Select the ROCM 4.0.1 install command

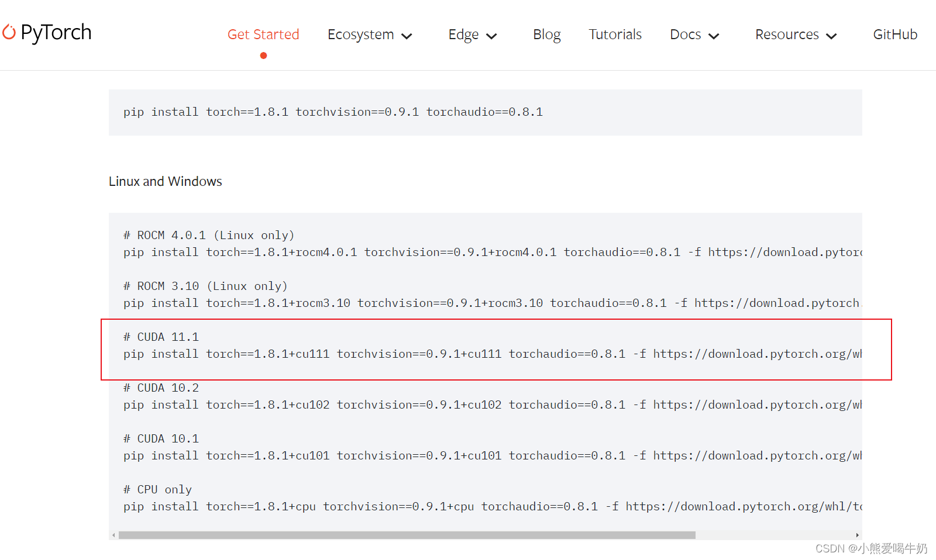[x=409, y=252]
